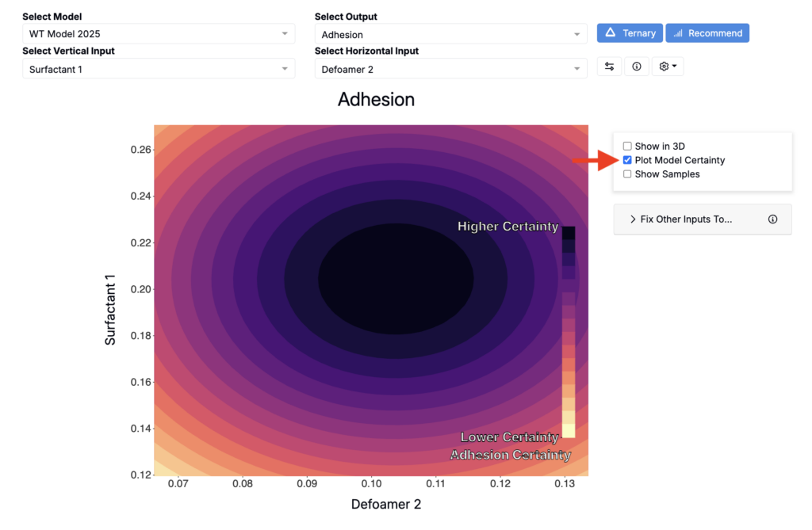This screenshot has width=812, height=530.
Task: Enable the Show Samples checkbox
Action: (x=627, y=174)
